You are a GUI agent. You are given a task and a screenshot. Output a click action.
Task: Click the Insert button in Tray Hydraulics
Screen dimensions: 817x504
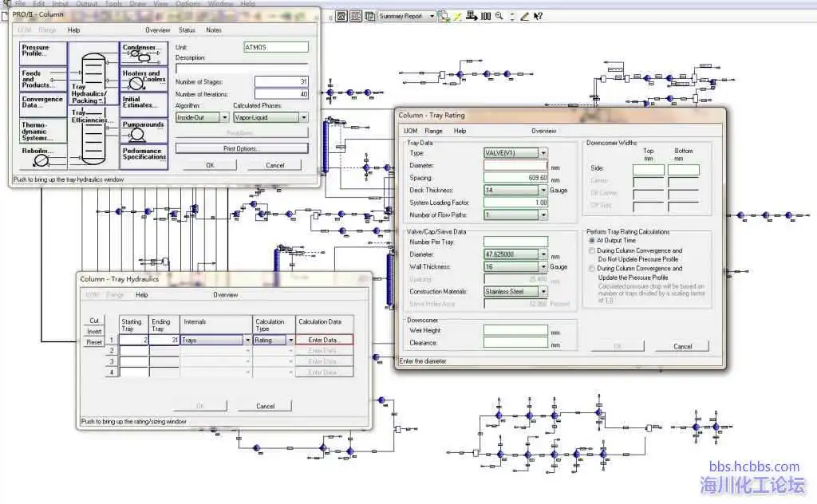(94, 332)
